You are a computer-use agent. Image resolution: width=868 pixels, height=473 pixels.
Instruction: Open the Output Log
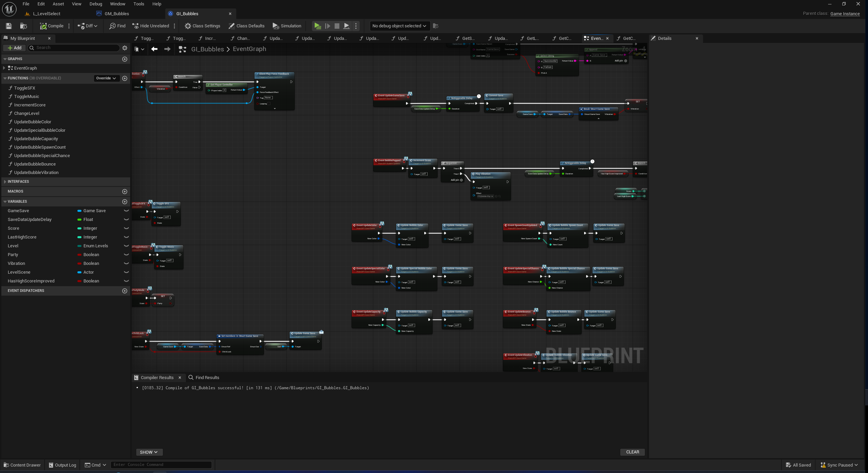tap(62, 465)
